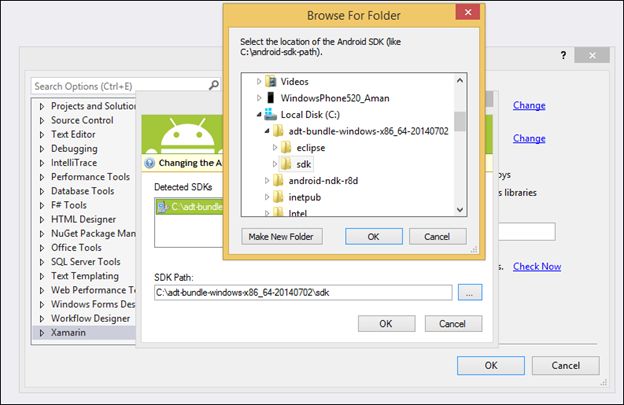The height and width of the screenshot is (405, 624).
Task: Click the search magnifier icon in Options
Action: [x=214, y=85]
